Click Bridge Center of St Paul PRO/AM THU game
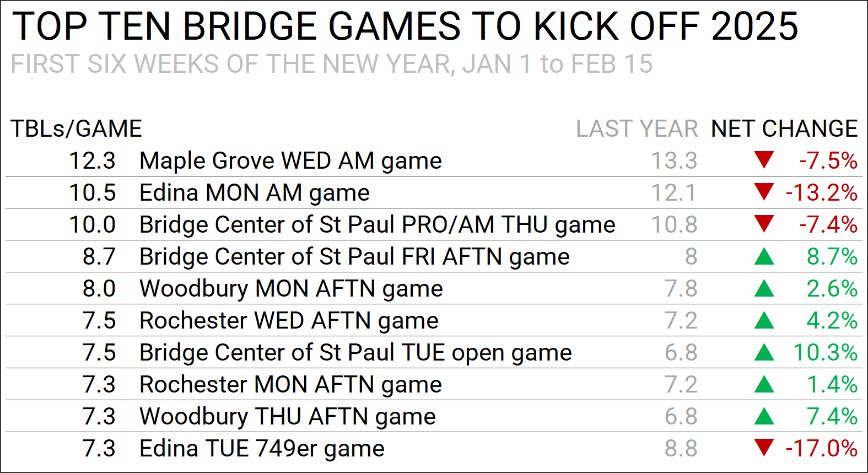 point(378,225)
